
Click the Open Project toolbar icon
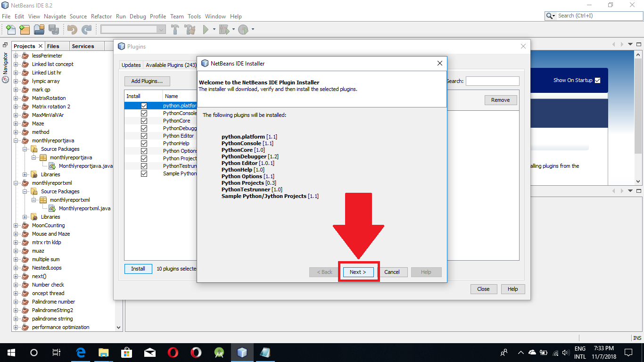(x=39, y=30)
